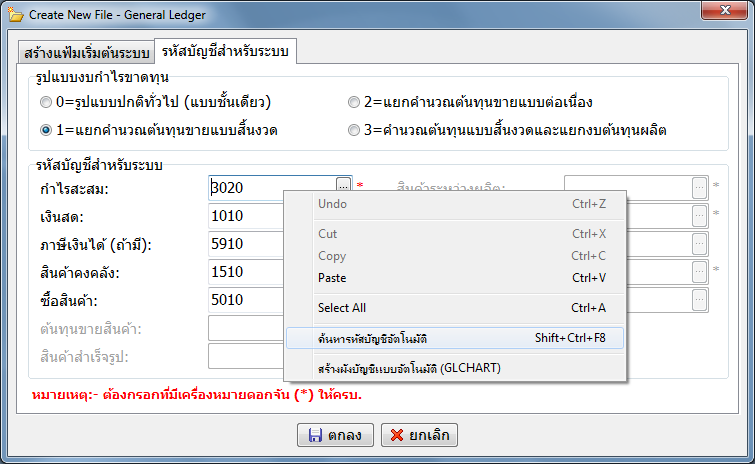The height and width of the screenshot is (464, 755).
Task: Choose ค้นหารหัสบัญชีอัตโนมัติ menu item
Action: (378, 338)
